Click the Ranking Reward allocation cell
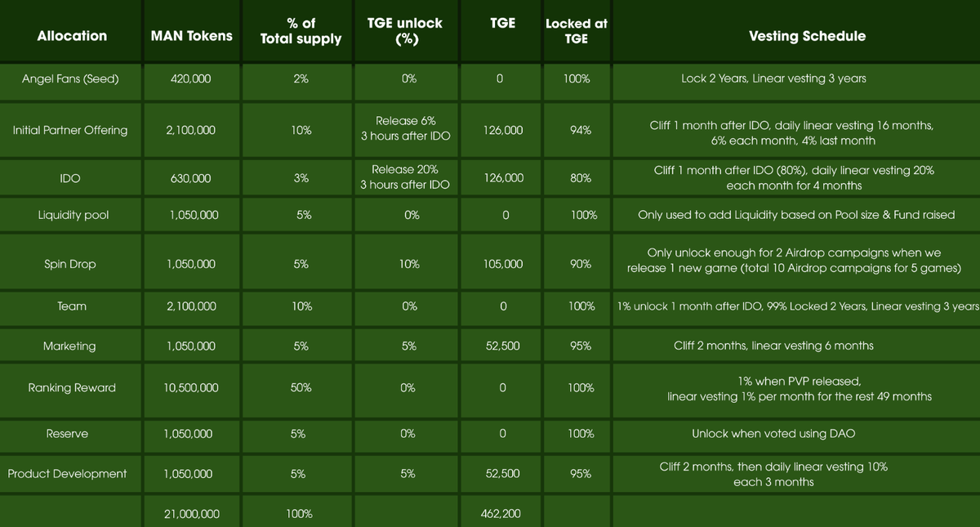Viewport: 980px width, 527px height. [x=72, y=388]
